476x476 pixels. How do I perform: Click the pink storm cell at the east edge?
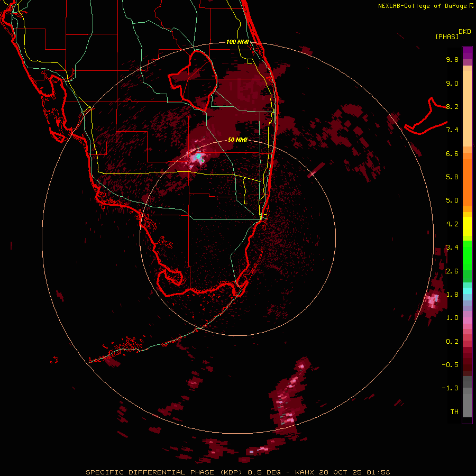pyautogui.click(x=433, y=301)
